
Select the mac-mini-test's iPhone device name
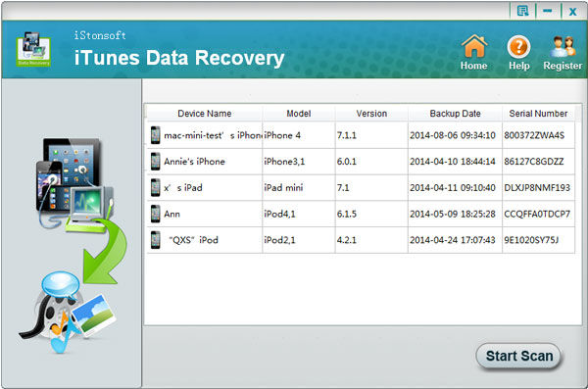pos(213,135)
